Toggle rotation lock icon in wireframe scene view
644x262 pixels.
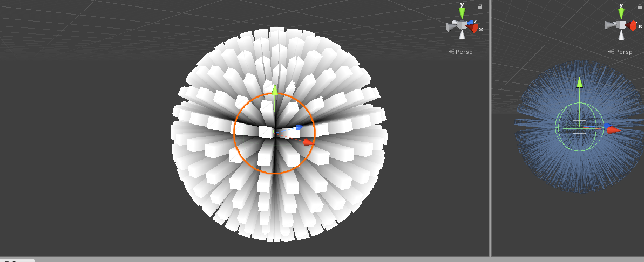[x=639, y=6]
